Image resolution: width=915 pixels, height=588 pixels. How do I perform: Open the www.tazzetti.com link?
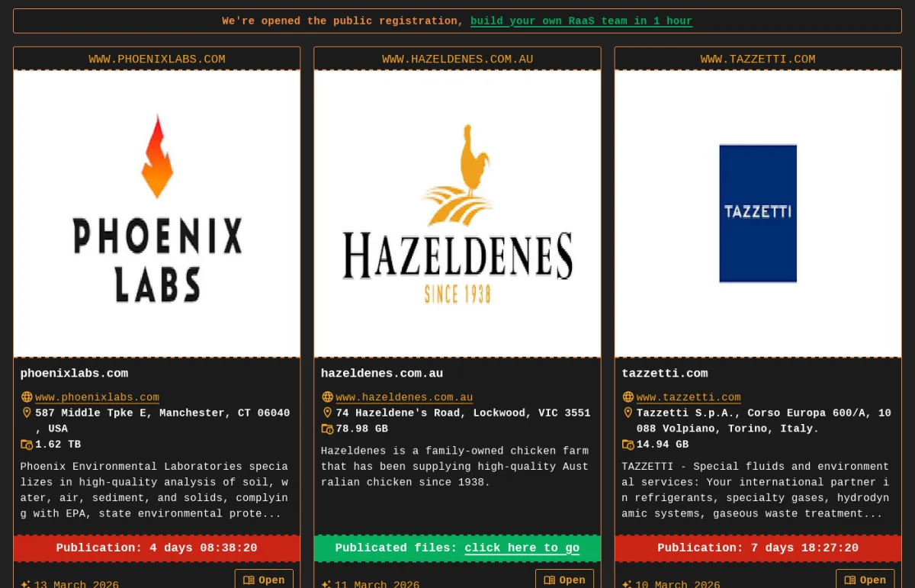[x=689, y=397]
